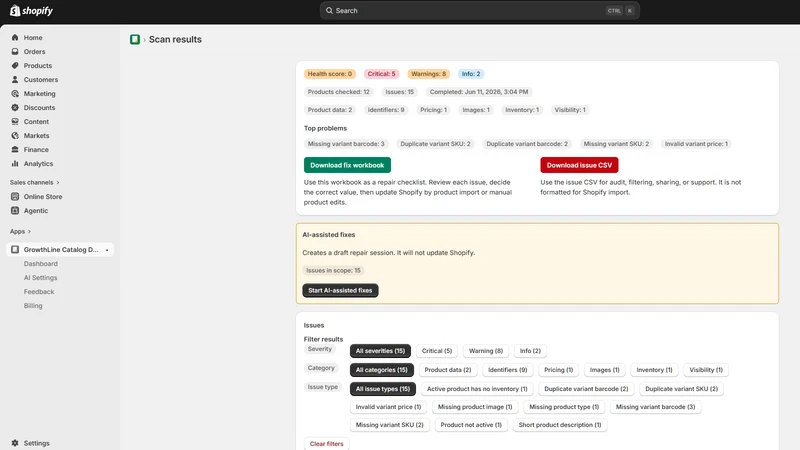Click the green app icon in breadcrumb
The width and height of the screenshot is (800, 450).
tap(135, 39)
